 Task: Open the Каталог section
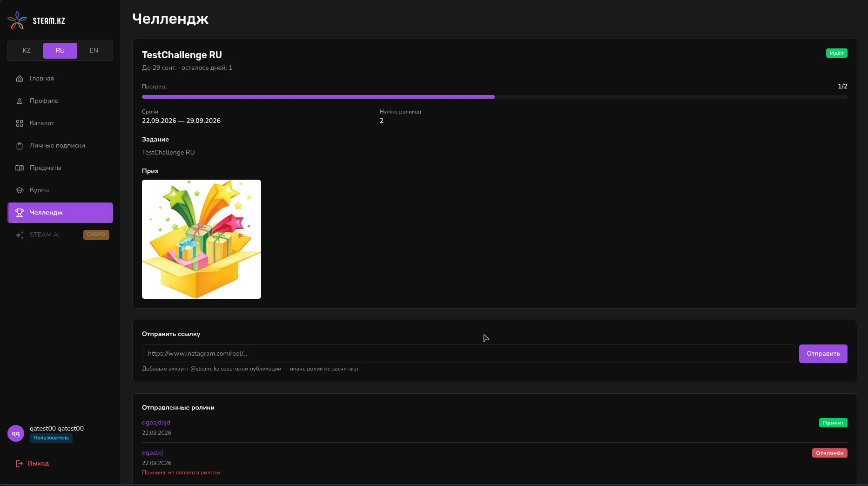pyautogui.click(x=60, y=123)
